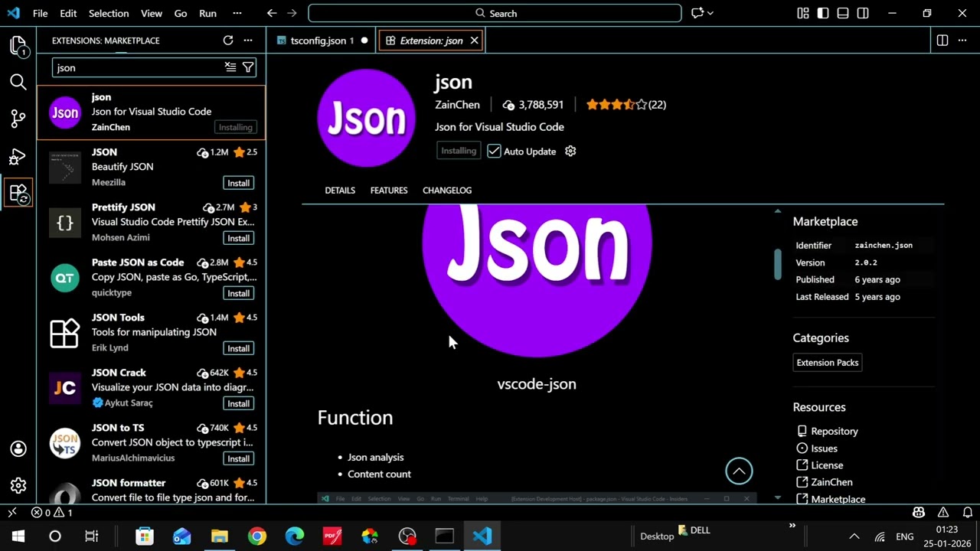Install the JSON to TS extension
Image resolution: width=980 pixels, height=551 pixels.
pyautogui.click(x=238, y=458)
